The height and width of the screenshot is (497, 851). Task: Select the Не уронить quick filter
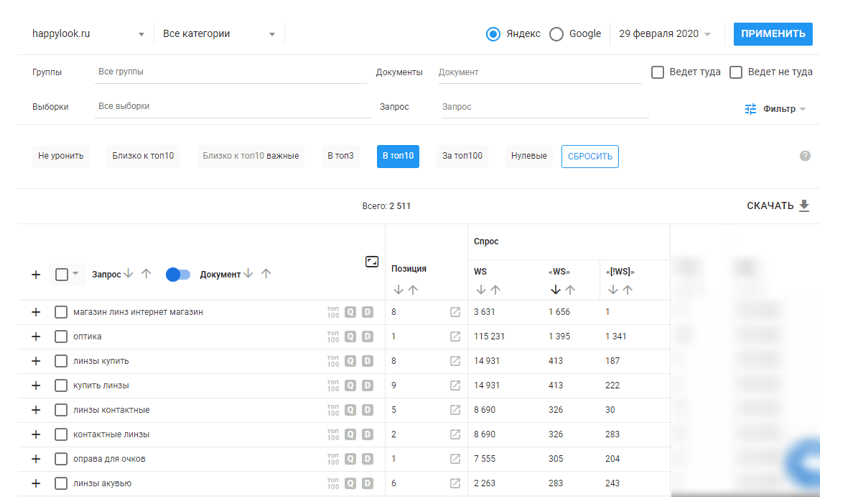click(x=61, y=156)
